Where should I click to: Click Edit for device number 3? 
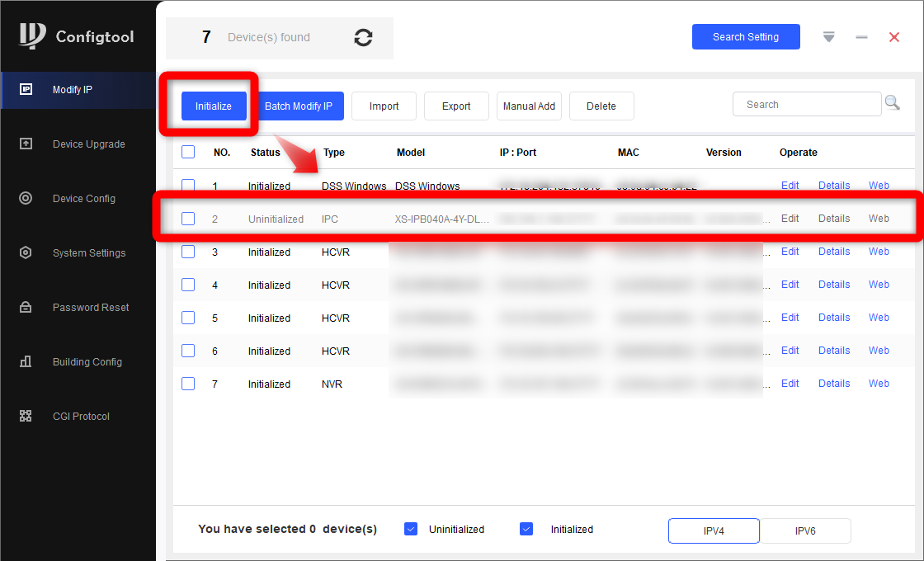pos(790,251)
